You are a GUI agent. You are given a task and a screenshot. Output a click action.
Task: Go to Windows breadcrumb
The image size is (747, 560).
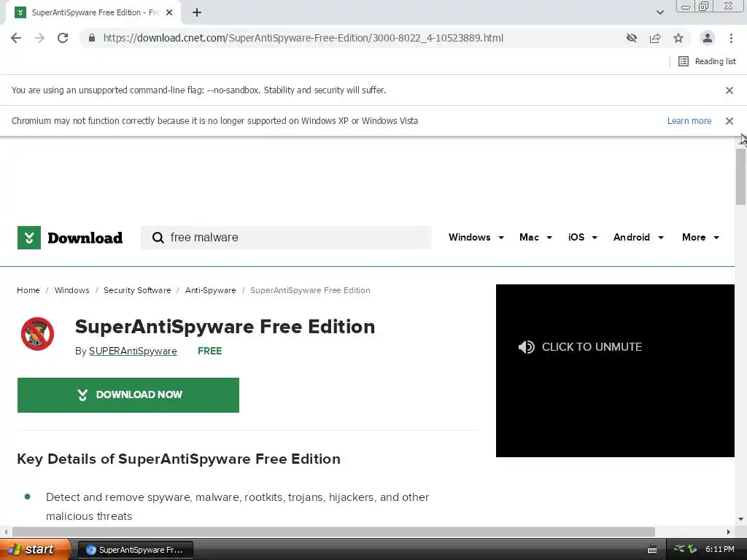click(x=71, y=290)
